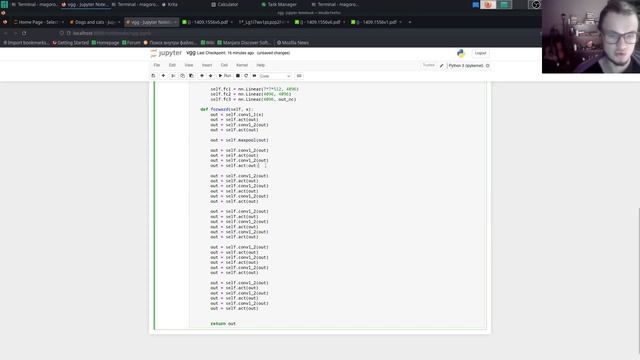Click the pencil edit mode icon
Image resolution: width=640 pixels, height=360 pixels.
[442, 66]
